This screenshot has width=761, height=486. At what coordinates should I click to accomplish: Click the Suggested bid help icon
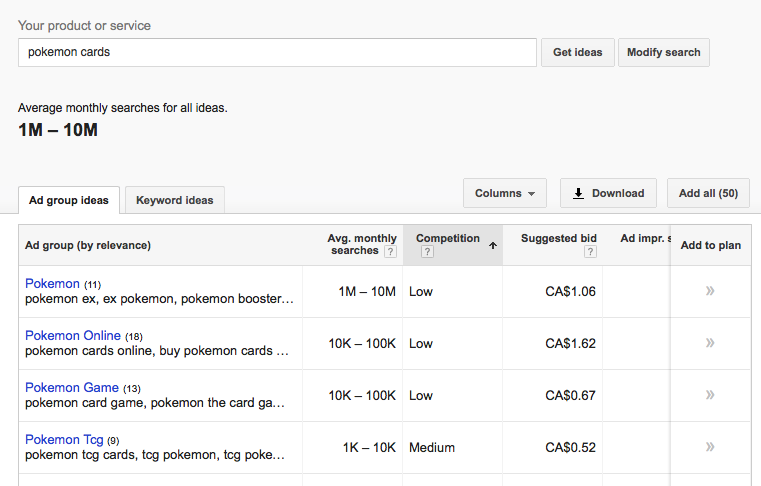pos(590,251)
